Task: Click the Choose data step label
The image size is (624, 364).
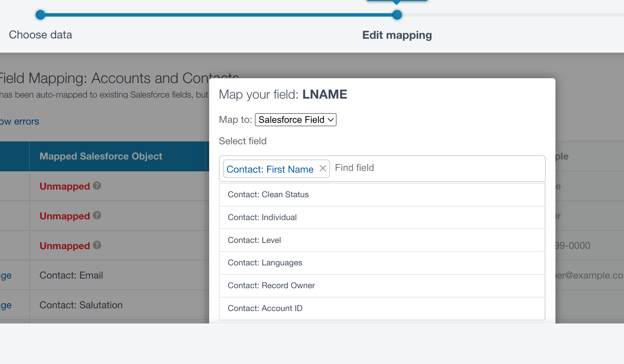Action: tap(41, 35)
